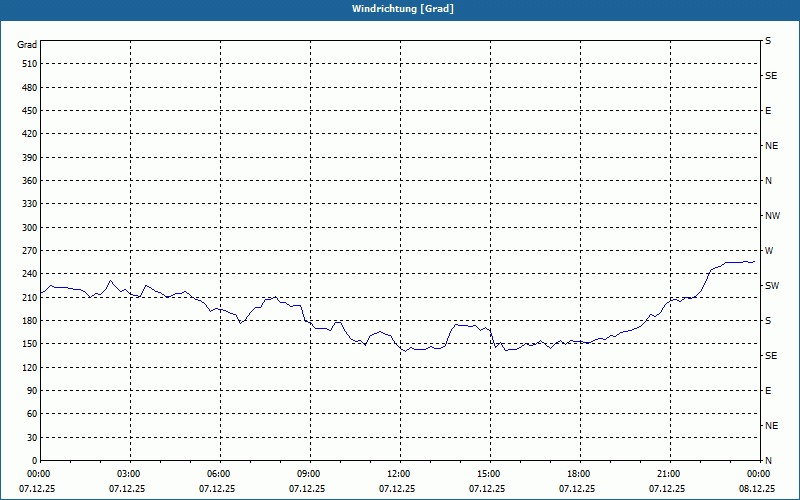The image size is (800, 500).
Task: Click the SE compass label beside the 480 gridline
Action: click(771, 76)
